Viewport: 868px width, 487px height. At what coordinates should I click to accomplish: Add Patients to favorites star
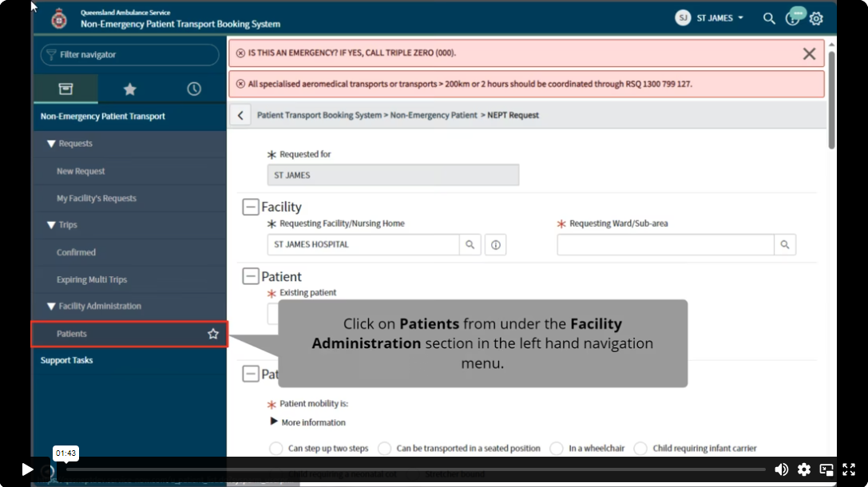[x=213, y=334]
